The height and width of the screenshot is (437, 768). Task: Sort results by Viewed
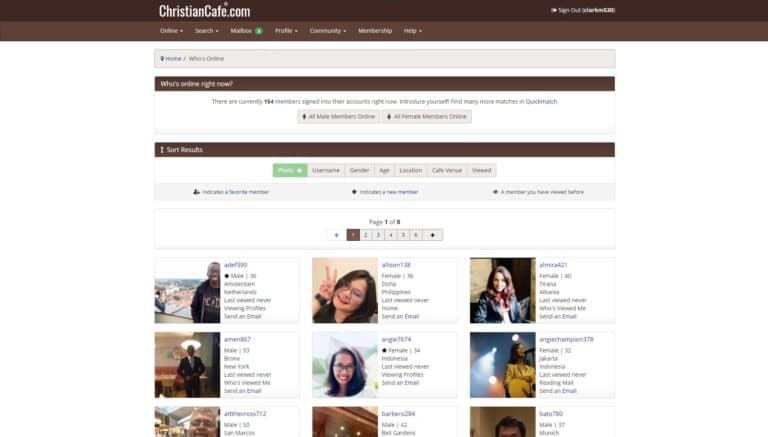pos(481,170)
